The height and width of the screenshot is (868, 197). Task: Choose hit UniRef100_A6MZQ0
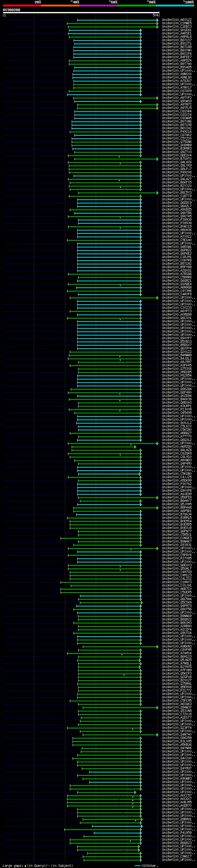[x=177, y=447]
